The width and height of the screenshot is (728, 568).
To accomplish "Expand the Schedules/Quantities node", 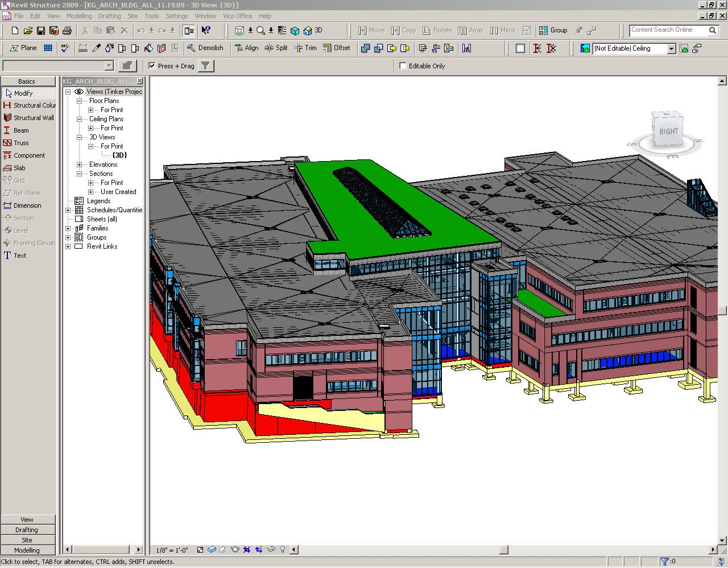I will point(68,210).
